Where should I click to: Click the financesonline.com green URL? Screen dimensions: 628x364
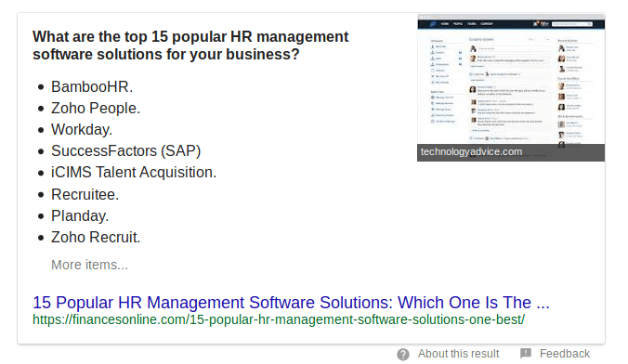pos(279,319)
